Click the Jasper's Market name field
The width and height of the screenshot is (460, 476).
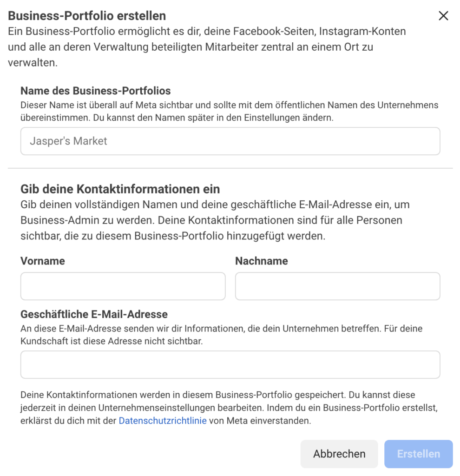click(230, 141)
